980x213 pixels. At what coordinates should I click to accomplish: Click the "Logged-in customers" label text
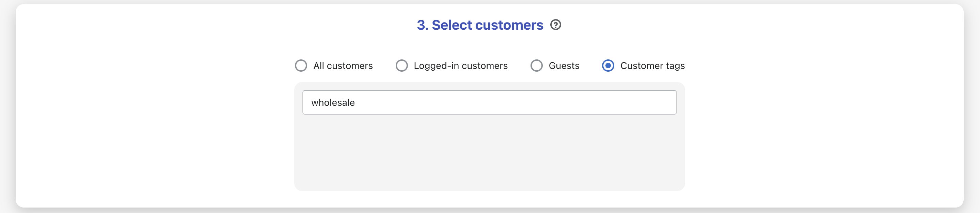point(460,66)
